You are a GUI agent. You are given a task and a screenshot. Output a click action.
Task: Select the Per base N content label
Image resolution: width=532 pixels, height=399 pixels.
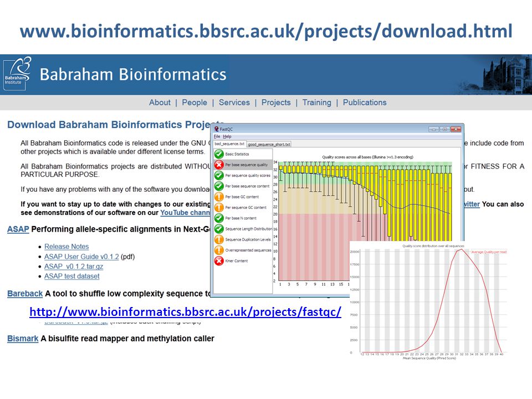[241, 218]
